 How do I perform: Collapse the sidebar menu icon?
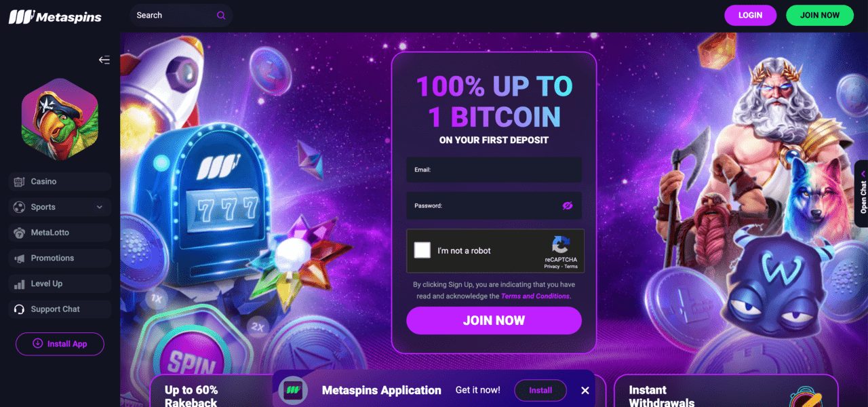click(x=104, y=60)
